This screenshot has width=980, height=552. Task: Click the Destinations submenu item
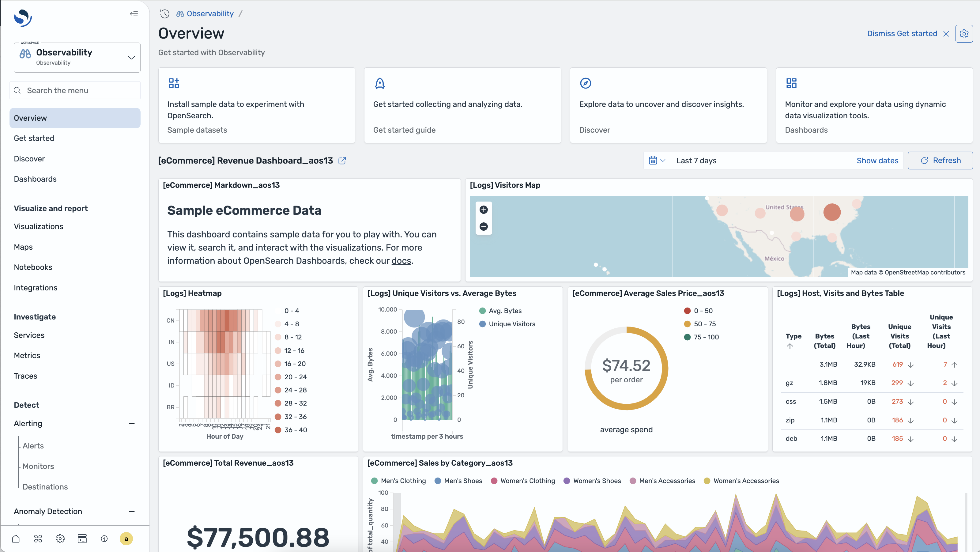point(45,486)
